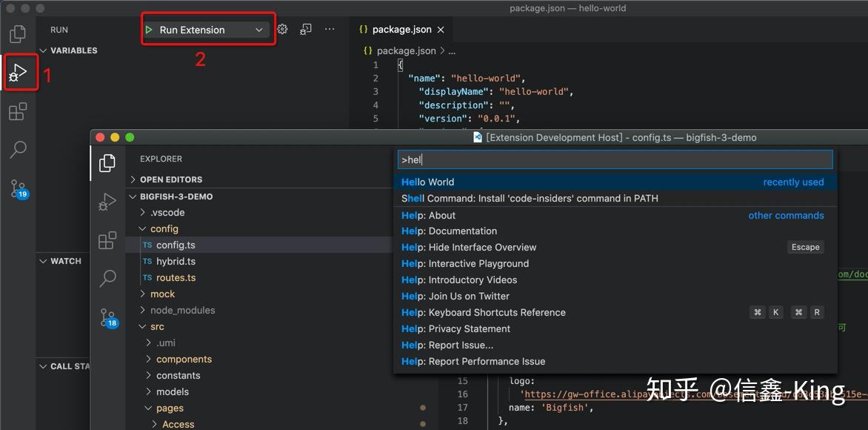Open the Run and Debug activity bar view
This screenshot has height=430, width=868.
pos(18,72)
